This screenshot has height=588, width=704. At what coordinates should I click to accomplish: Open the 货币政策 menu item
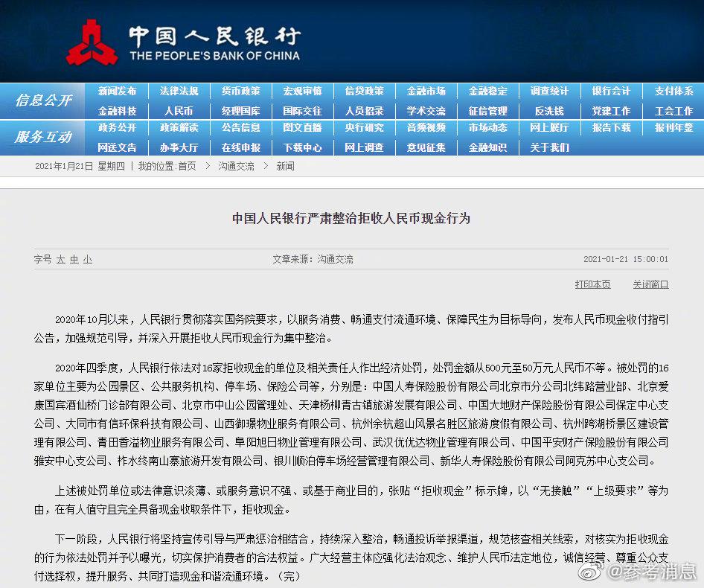pyautogui.click(x=240, y=92)
